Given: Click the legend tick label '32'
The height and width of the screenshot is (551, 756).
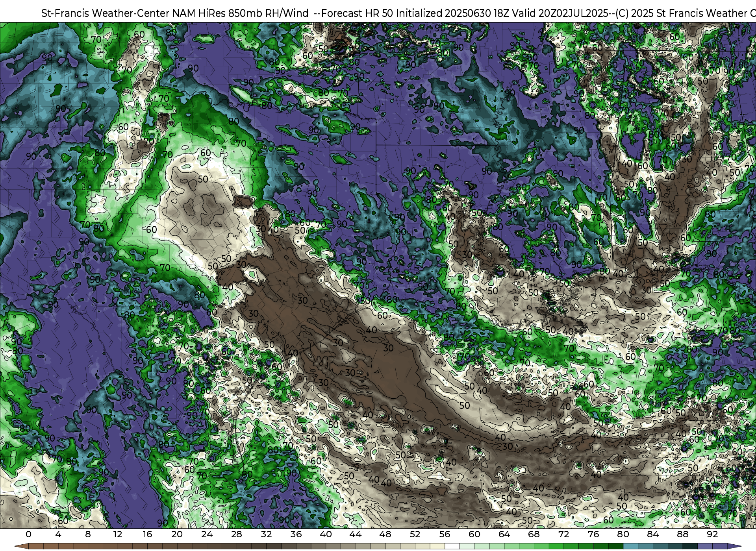Looking at the screenshot, I should point(266,534).
